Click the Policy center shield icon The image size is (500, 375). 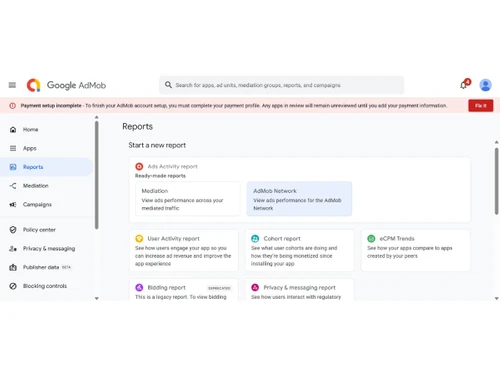(13, 230)
